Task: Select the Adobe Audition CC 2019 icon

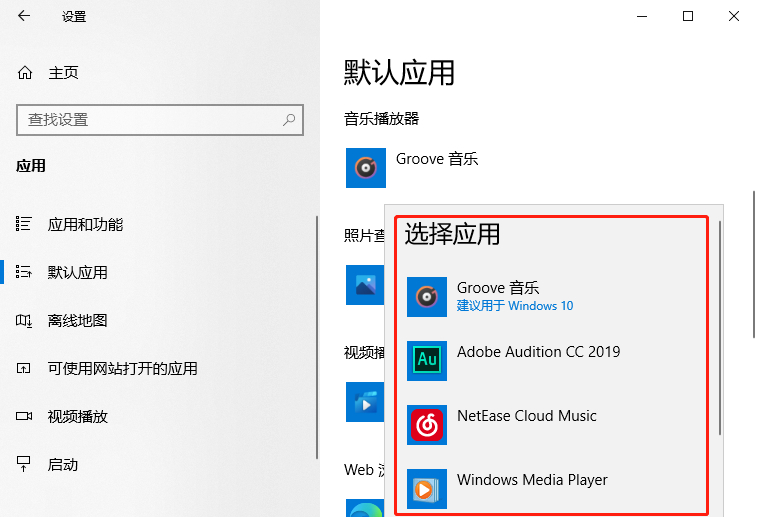Action: [x=427, y=361]
